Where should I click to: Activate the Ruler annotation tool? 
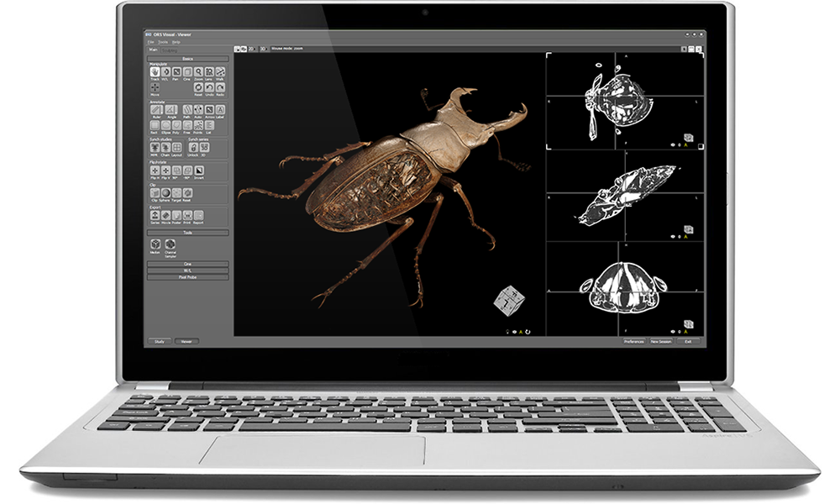tap(156, 111)
